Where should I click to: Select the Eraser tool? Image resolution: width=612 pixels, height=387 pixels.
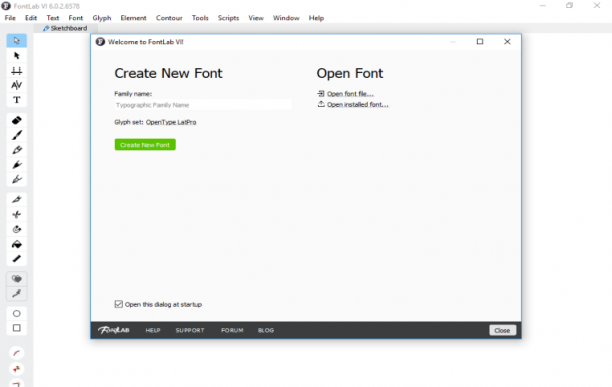click(x=16, y=120)
